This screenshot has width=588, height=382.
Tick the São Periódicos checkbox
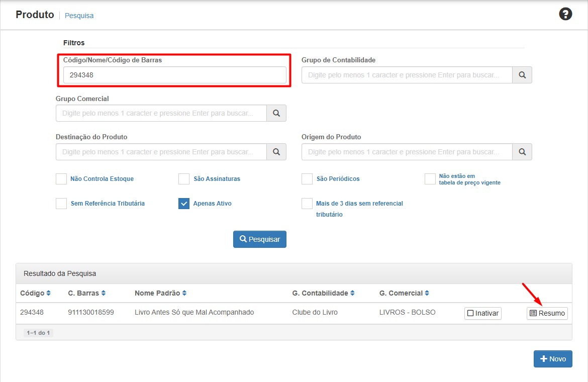click(307, 179)
